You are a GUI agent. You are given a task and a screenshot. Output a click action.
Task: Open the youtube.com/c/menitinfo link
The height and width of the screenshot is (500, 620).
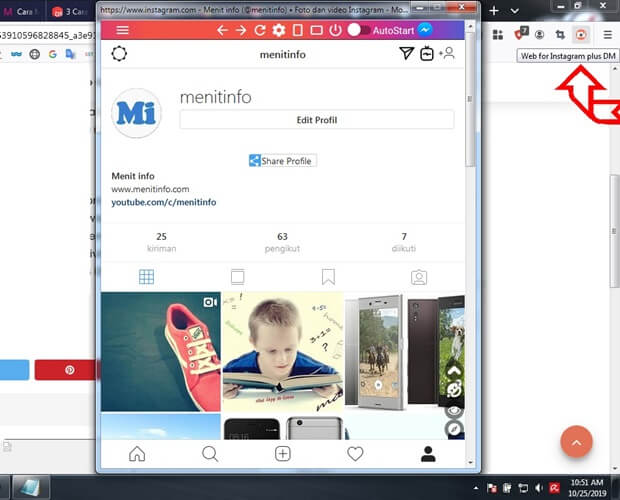(164, 202)
